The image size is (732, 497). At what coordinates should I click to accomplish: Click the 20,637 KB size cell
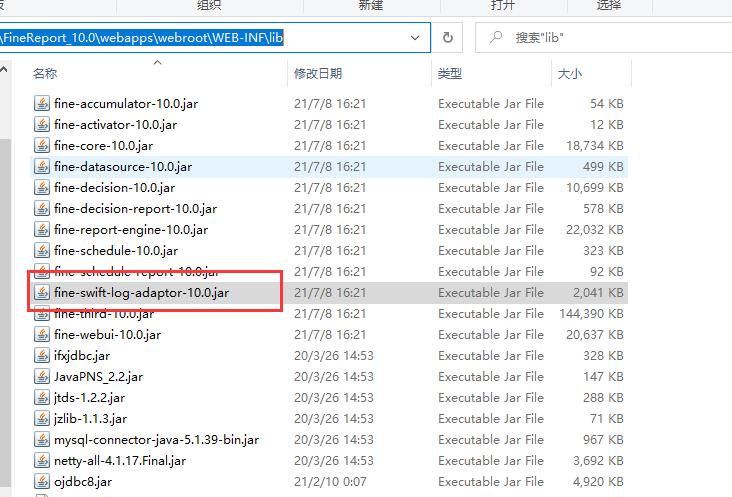pyautogui.click(x=595, y=334)
